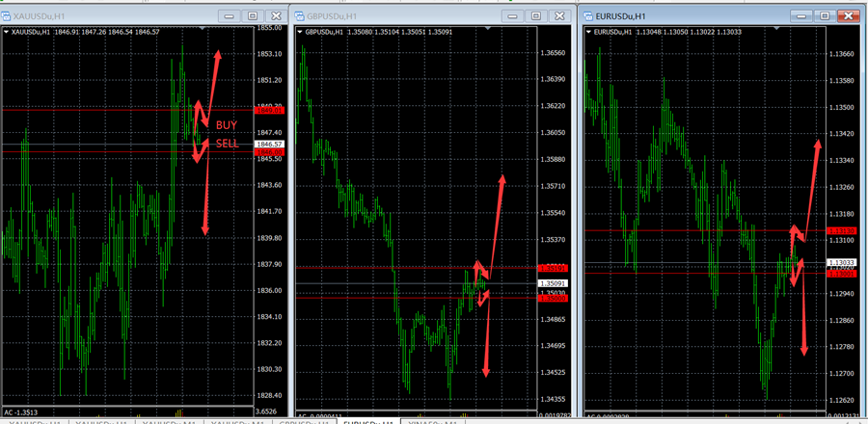Click the SELL annotation on the gold chart
Screen dimensions: 868x424
click(x=227, y=144)
